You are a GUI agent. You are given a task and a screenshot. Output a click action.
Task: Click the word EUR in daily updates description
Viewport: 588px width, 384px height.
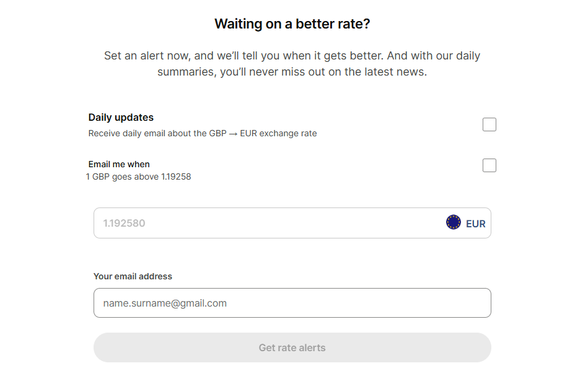coord(248,134)
